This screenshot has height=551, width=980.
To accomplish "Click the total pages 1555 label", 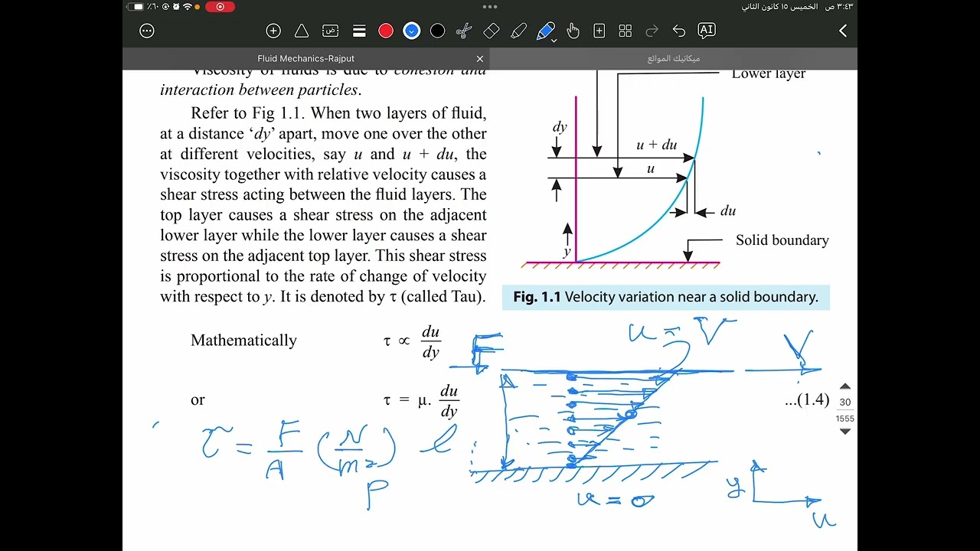I will pos(845,419).
